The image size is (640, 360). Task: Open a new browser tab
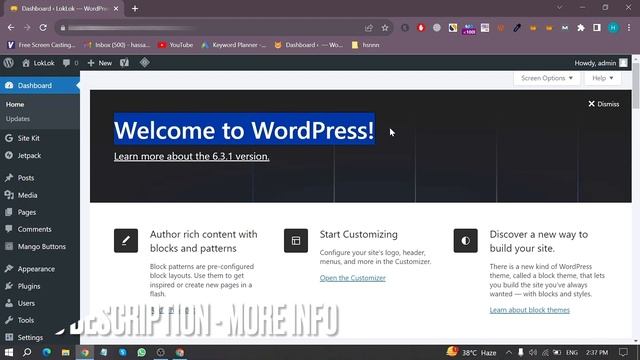pyautogui.click(x=135, y=8)
